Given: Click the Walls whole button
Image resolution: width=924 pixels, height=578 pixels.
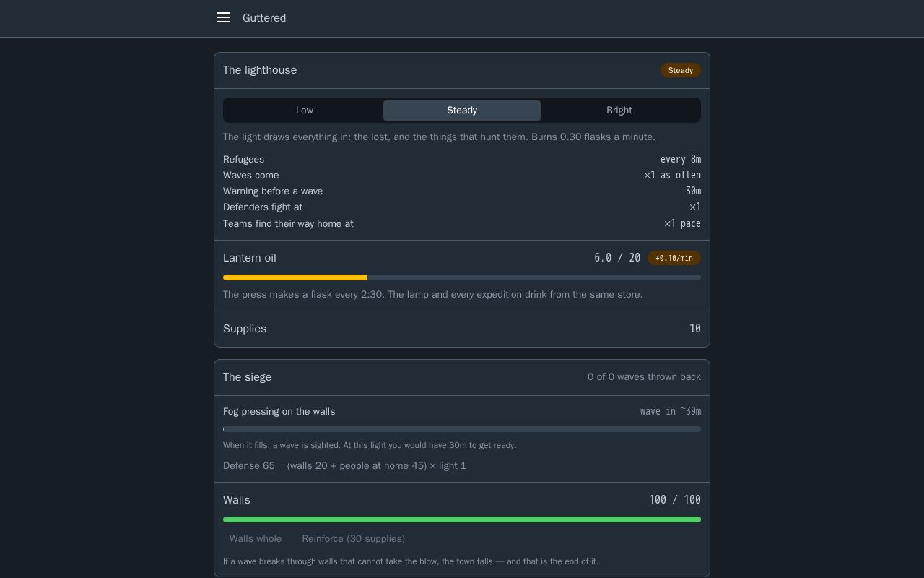Looking at the screenshot, I should point(256,539).
